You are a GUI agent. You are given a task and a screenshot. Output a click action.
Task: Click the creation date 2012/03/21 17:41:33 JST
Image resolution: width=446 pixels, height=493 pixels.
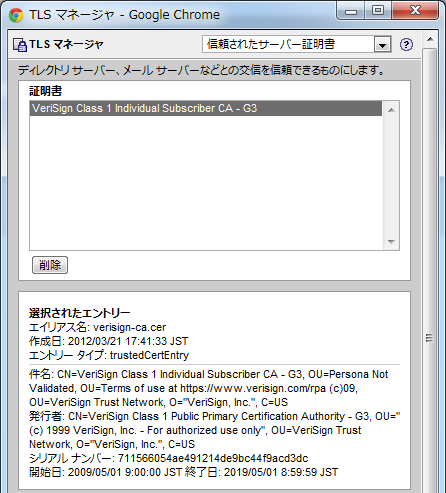128,341
